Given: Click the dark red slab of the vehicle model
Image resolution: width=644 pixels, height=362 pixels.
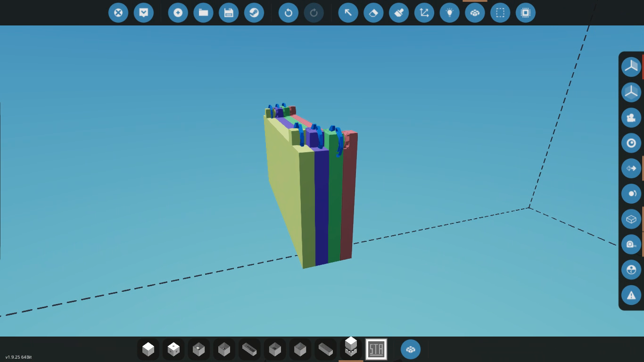Looking at the screenshot, I should click(x=348, y=198).
